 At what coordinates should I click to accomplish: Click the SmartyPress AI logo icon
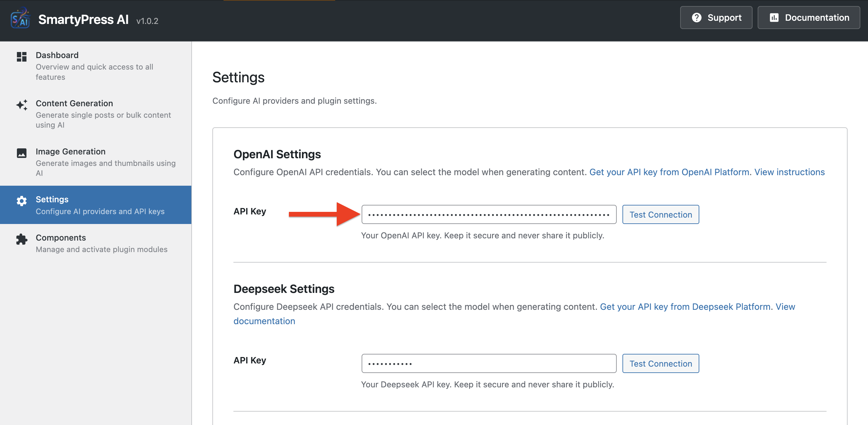coord(20,18)
